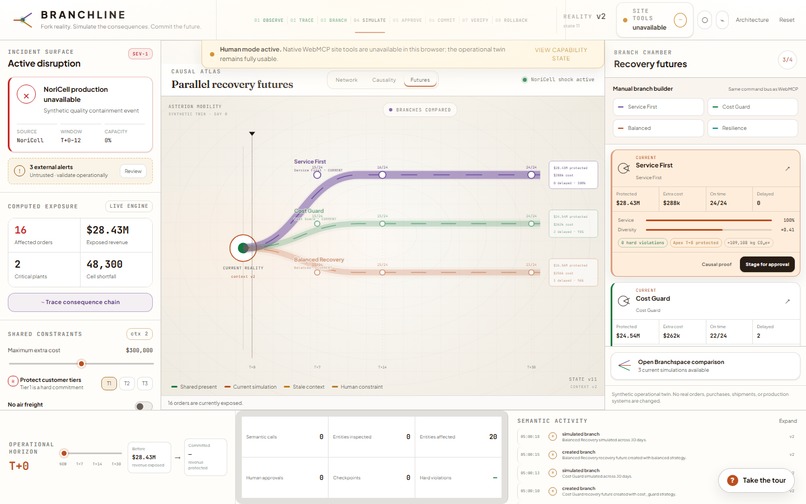Select tier T1 protection

pyautogui.click(x=109, y=383)
